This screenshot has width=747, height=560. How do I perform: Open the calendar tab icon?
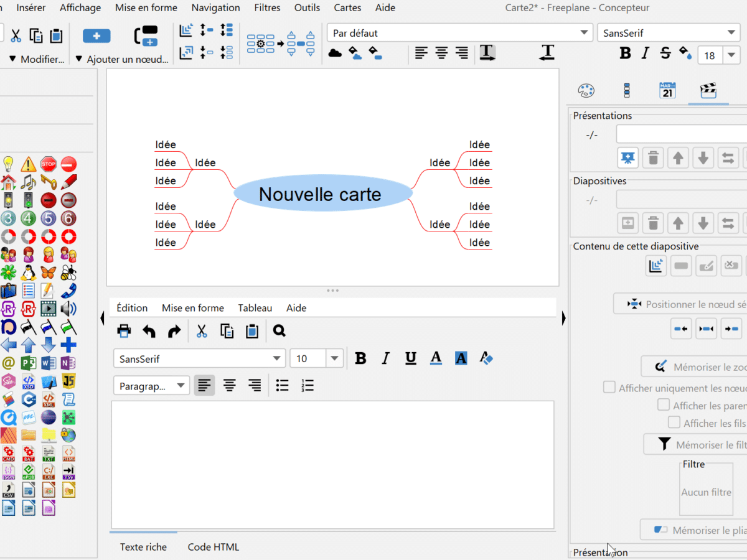[x=667, y=91]
